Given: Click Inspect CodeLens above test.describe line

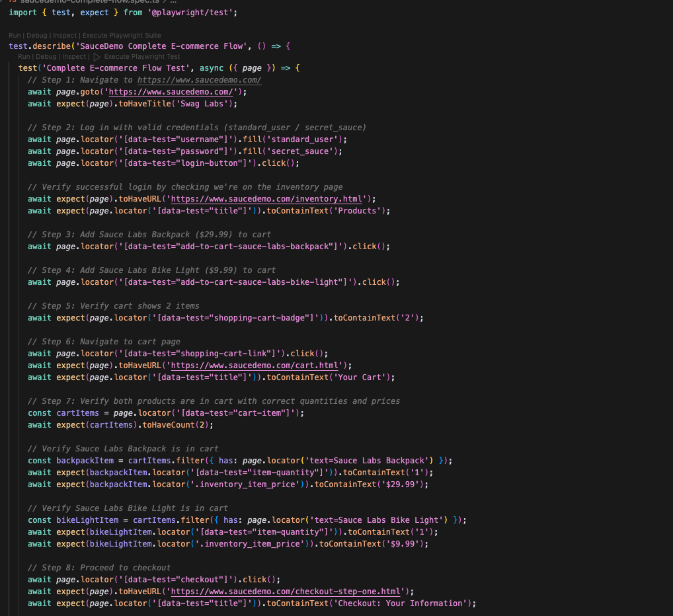Looking at the screenshot, I should 65,35.
